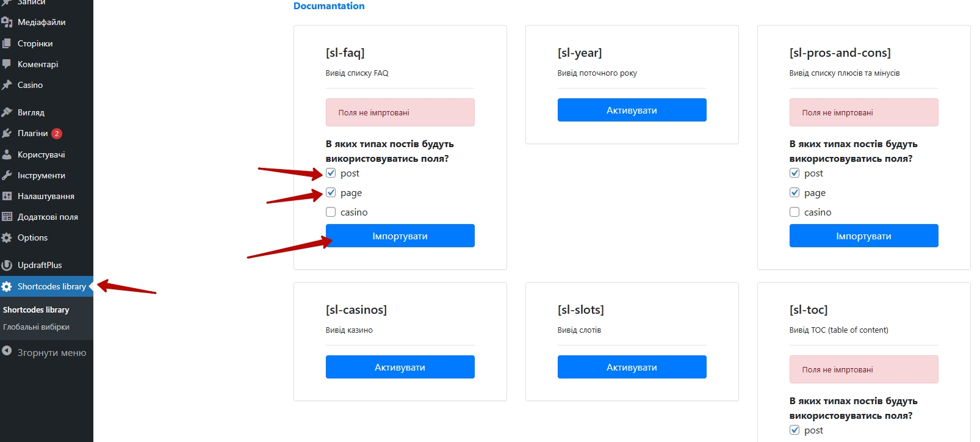Click Імпортувати button in sl-faq card
980x442 pixels.
[x=400, y=236]
